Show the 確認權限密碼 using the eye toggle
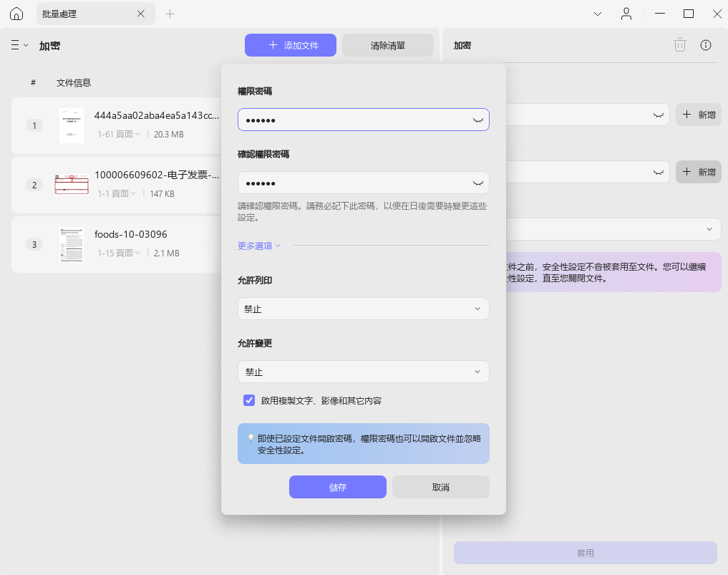Image resolution: width=728 pixels, height=575 pixels. (x=477, y=183)
